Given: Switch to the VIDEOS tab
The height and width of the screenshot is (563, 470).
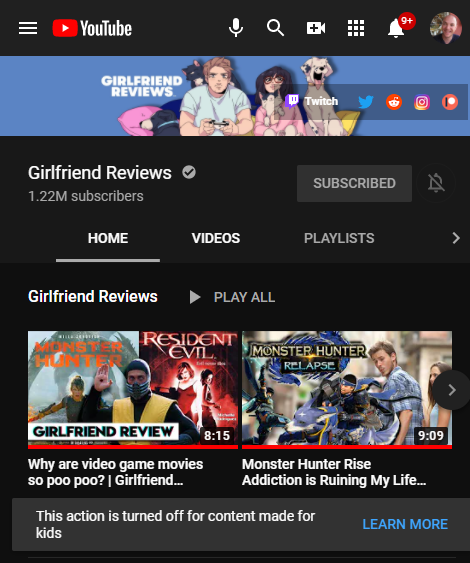Looking at the screenshot, I should click(x=216, y=238).
